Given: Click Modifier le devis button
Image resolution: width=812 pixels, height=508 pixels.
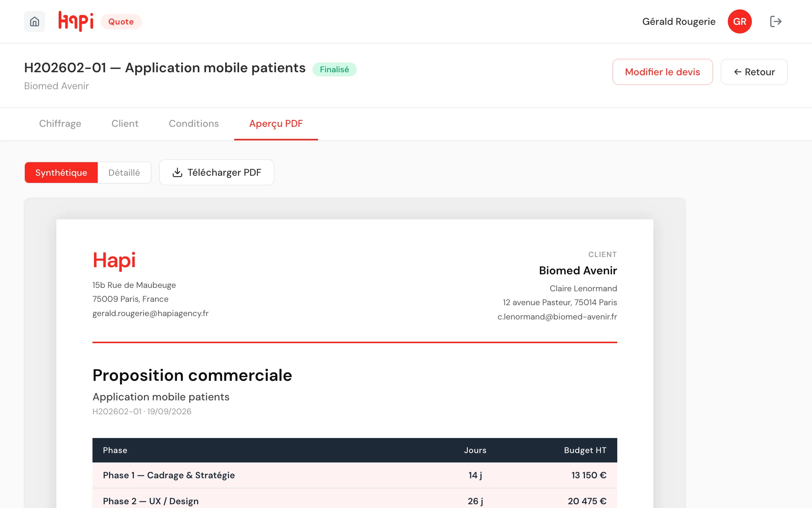Looking at the screenshot, I should click(x=662, y=72).
